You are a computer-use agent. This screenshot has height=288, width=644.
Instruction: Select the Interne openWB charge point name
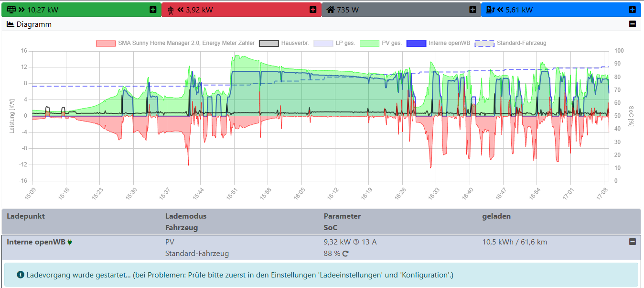point(36,242)
